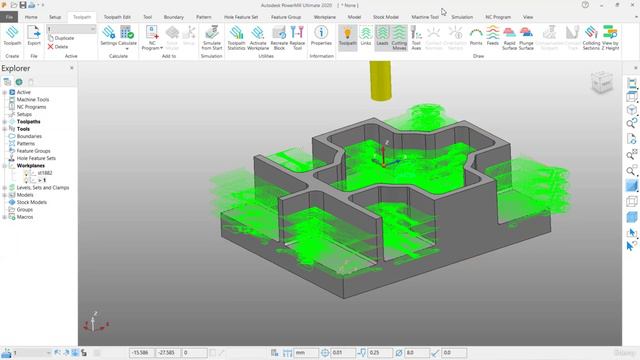Click the Toolpath create icon
Image resolution: width=640 pixels, height=360 pixels.
coord(12,36)
